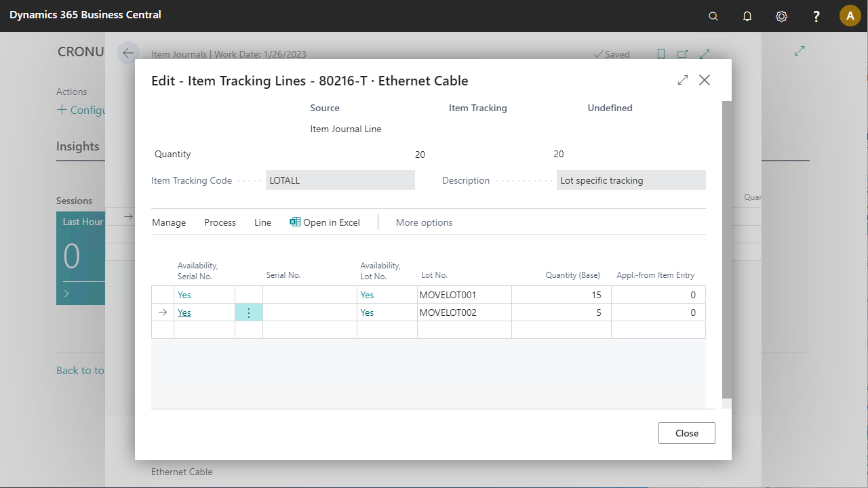Click the dialog vertical scrollbar

click(727, 249)
